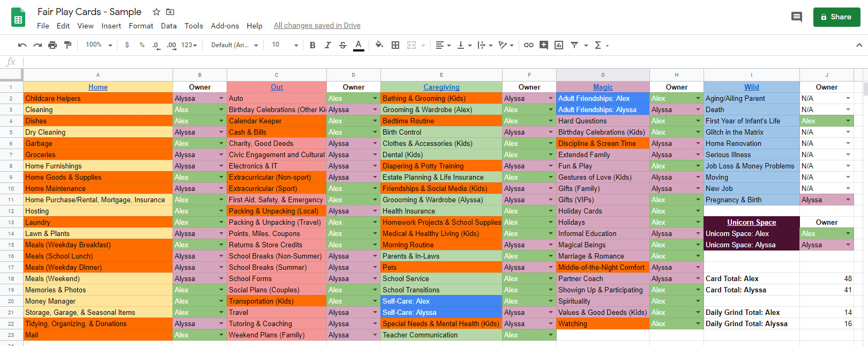Open the File menu
The image size is (868, 346).
[x=43, y=26]
